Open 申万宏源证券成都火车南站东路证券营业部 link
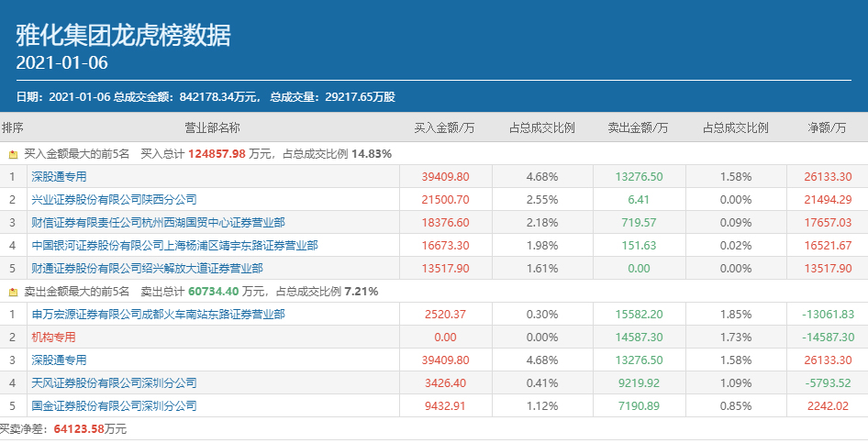868x443 pixels. tap(158, 314)
